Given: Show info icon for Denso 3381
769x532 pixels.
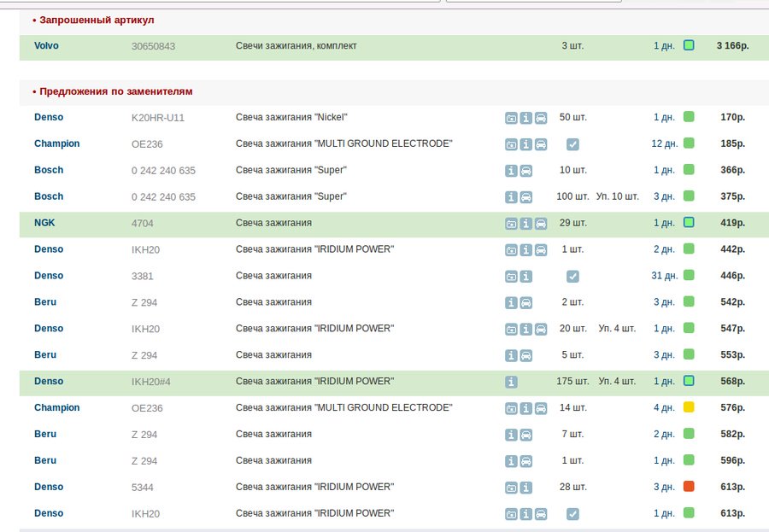Looking at the screenshot, I should (x=525, y=277).
